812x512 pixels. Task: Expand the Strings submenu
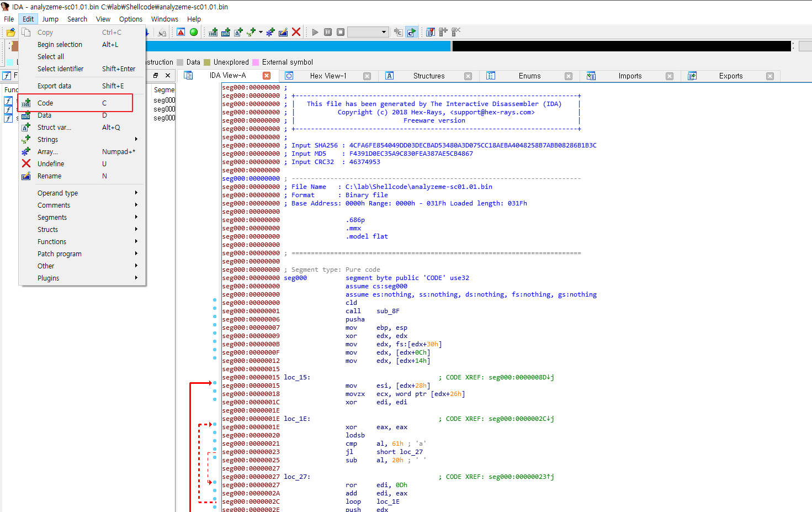82,140
